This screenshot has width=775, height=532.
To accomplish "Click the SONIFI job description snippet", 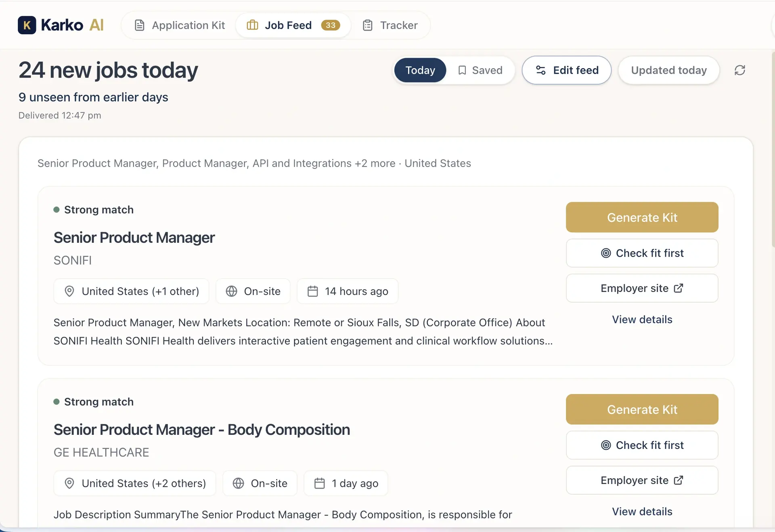I will [303, 332].
